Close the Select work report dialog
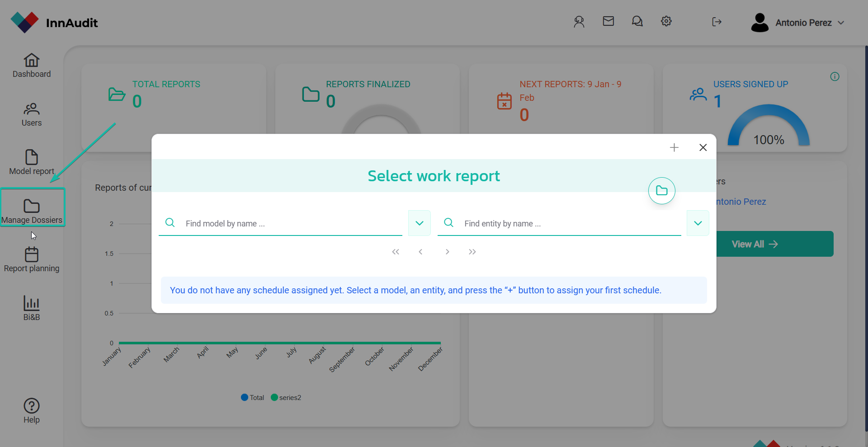Screen dimensions: 868x447 703,147
